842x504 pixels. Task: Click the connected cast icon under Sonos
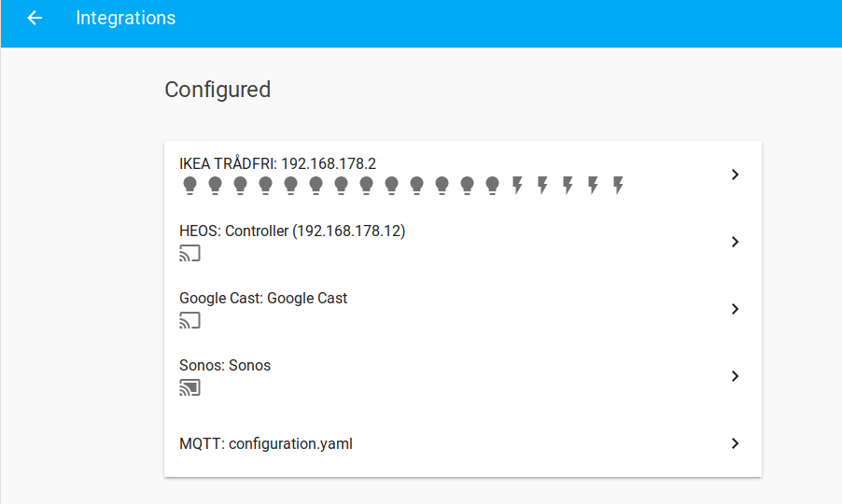189,387
